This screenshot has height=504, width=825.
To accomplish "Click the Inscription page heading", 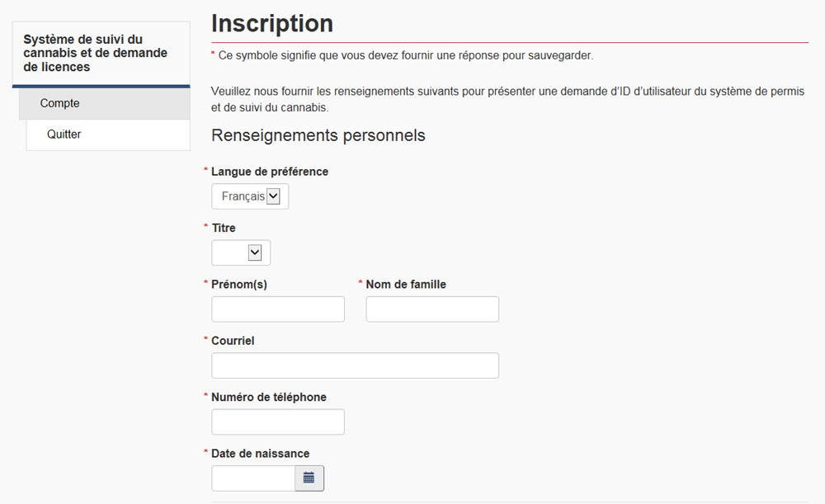I will 272,23.
